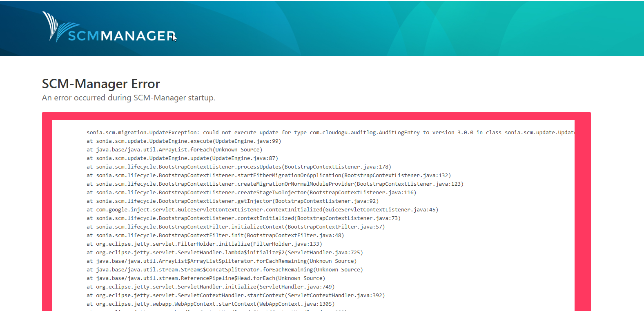
Task: Click the createMigrationOrNormalModuleProvider stack line
Action: coord(275,184)
